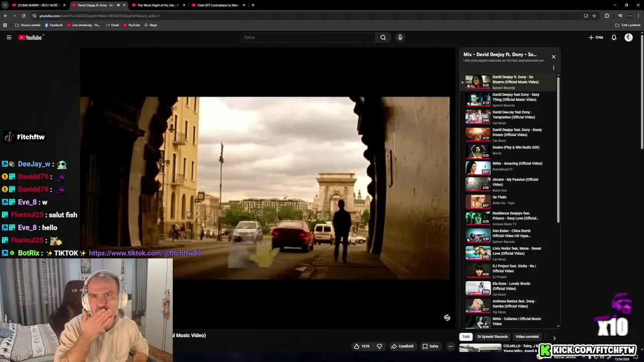
Task: Select the Di Spinnin' Records chip
Action: coord(493,336)
